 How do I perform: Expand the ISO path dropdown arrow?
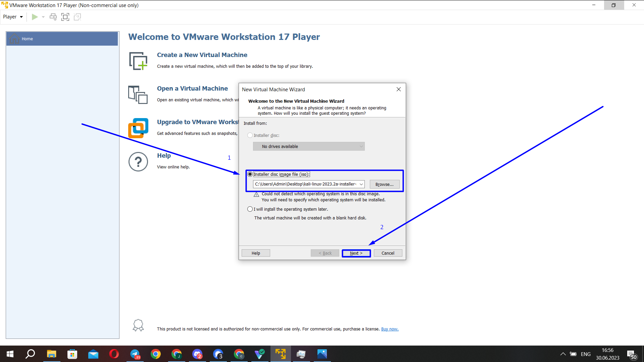point(361,184)
